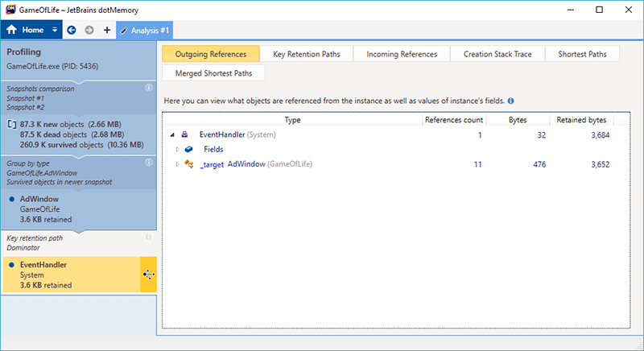The image size is (644, 351).
Task: Click the graph icon on EventHandler item
Action: click(x=149, y=275)
